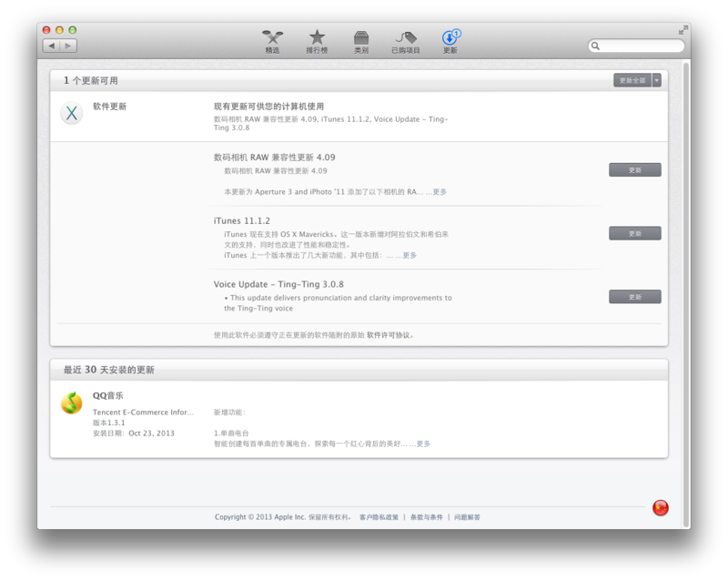This screenshot has height=581, width=728.
Task: Open the 精选 (Featured) section
Action: tap(272, 42)
